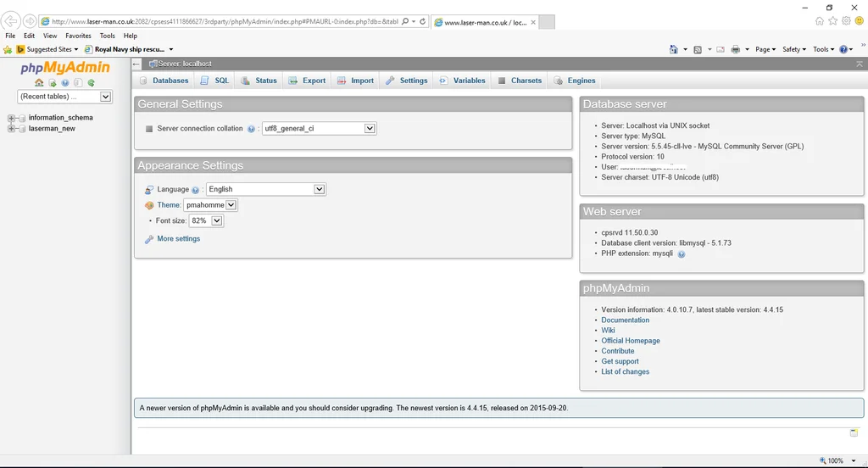Collapse the navigation panel with arrow icon
Image resolution: width=868 pixels, height=468 pixels.
click(x=136, y=64)
